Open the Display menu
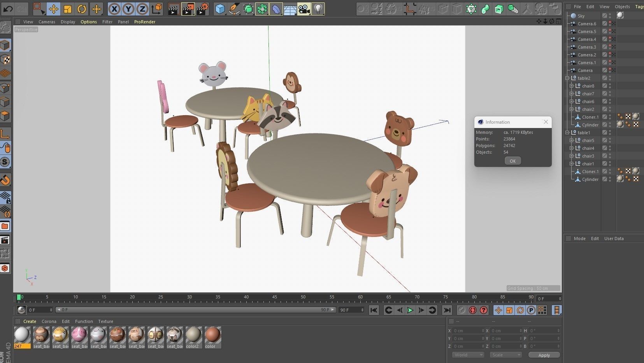 (x=68, y=22)
